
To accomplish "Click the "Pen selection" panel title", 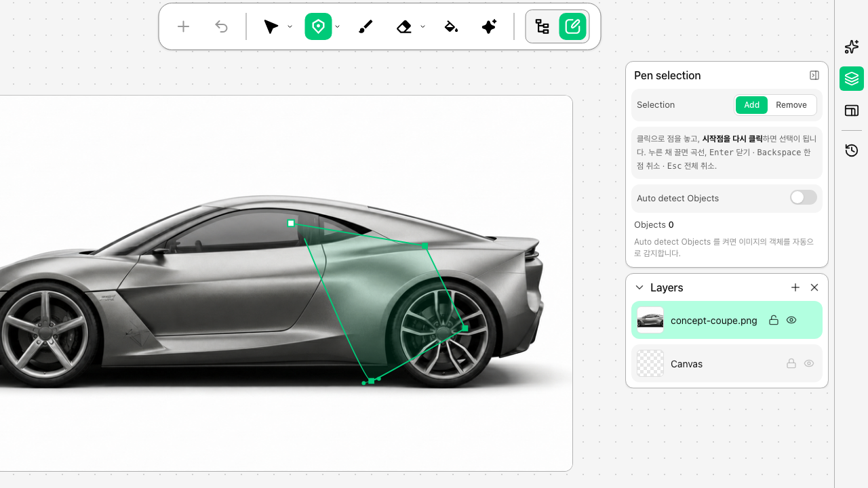I will (x=667, y=75).
